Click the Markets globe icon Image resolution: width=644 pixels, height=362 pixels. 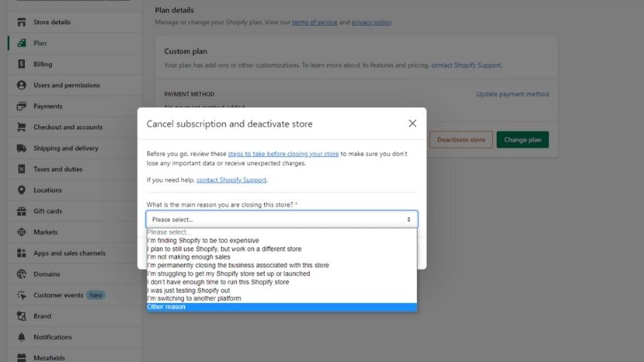point(21,232)
